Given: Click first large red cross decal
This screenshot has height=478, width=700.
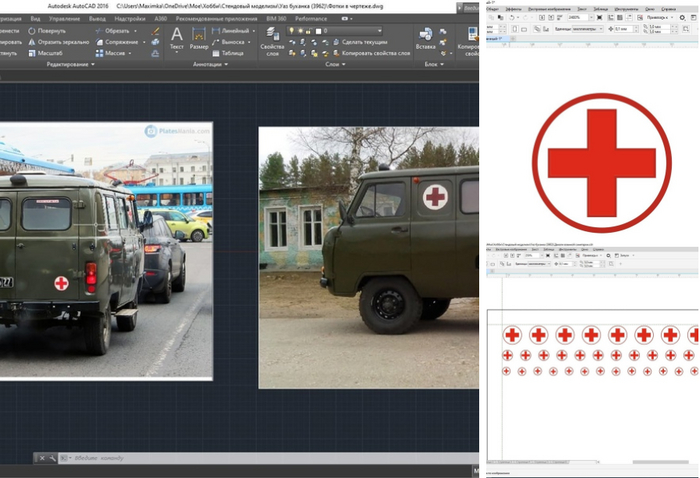Looking at the screenshot, I should pos(512,335).
